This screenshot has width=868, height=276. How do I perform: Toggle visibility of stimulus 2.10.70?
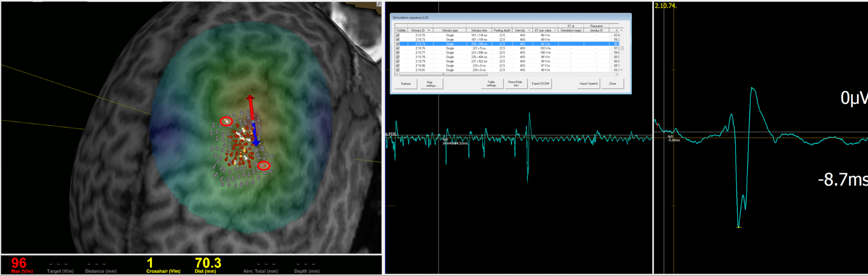(x=398, y=35)
